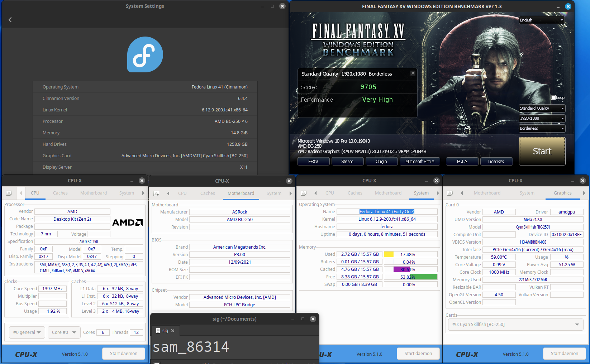Close the sig document tab
Viewport: 590px width, 364px height.
click(x=173, y=331)
